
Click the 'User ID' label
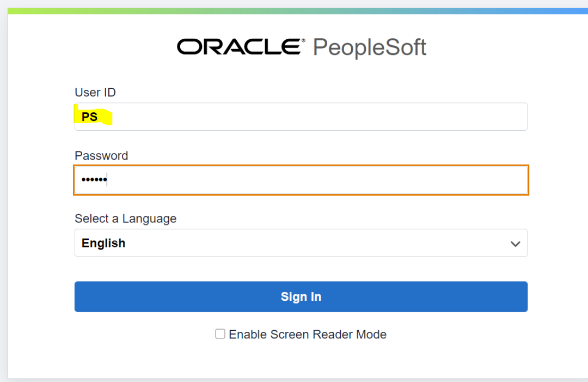pos(95,92)
